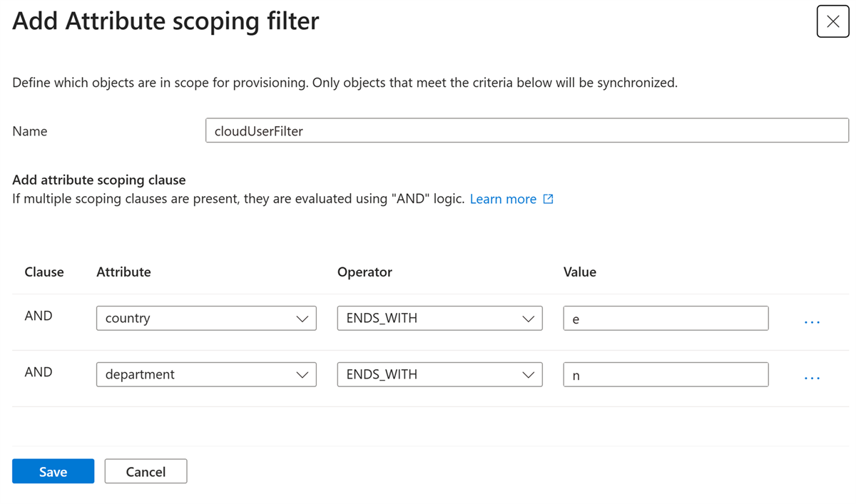Open ENDS_WITH operator dropdown in country row
The image size is (856, 504).
pyautogui.click(x=439, y=318)
